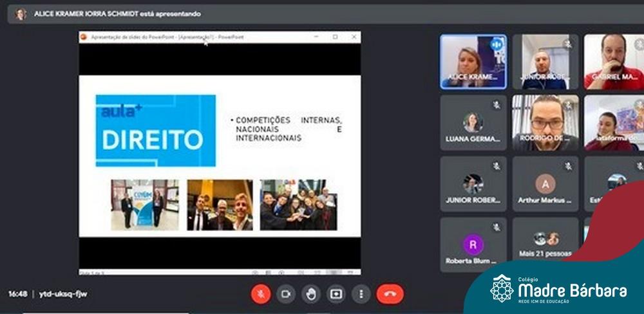Click the 'ALICE KRAMER IORRA SCHMIDT está apresentando' banner text
Image resolution: width=644 pixels, height=314 pixels.
point(117,14)
